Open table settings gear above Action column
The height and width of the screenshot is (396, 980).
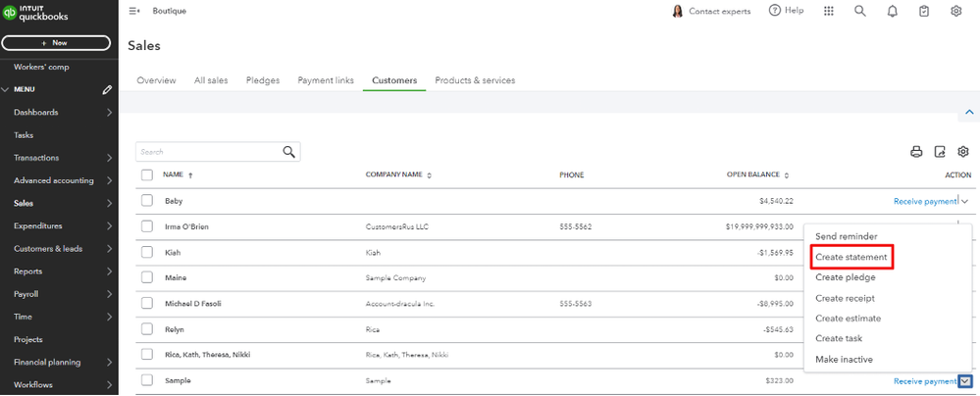[963, 152]
